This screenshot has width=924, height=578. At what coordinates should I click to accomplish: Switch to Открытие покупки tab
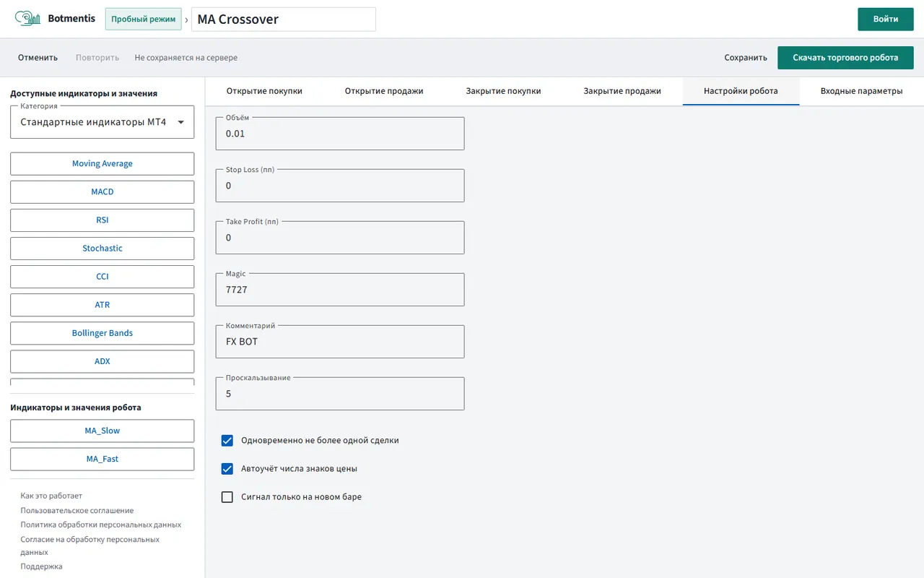(x=264, y=91)
